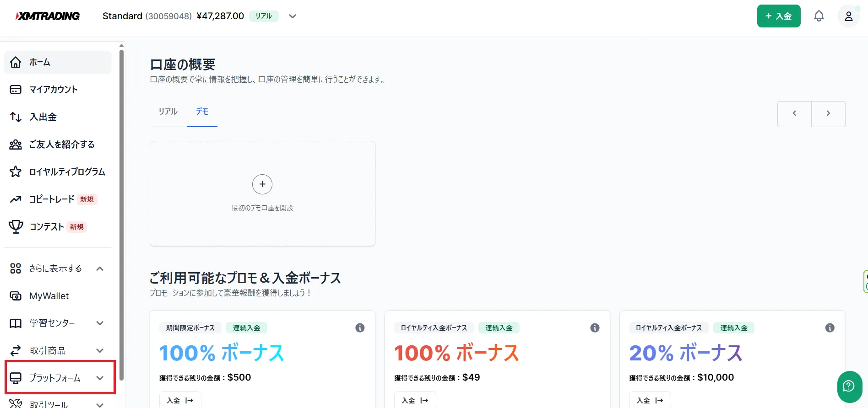Click 入金 button on $500 bonus card
Viewport: 868px width, 408px height.
point(180,400)
